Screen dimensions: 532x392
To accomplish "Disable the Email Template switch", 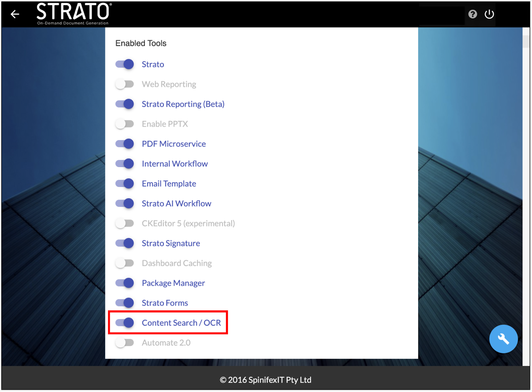I will click(125, 184).
